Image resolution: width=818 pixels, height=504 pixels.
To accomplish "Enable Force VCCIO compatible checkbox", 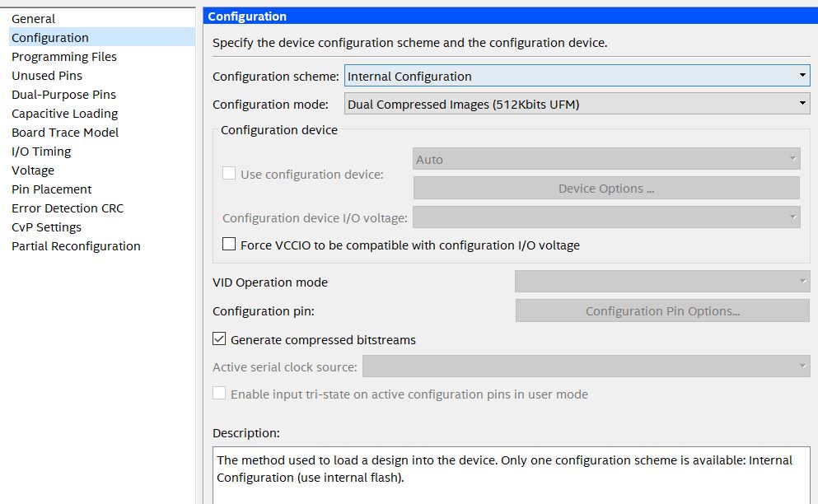I will coord(229,244).
